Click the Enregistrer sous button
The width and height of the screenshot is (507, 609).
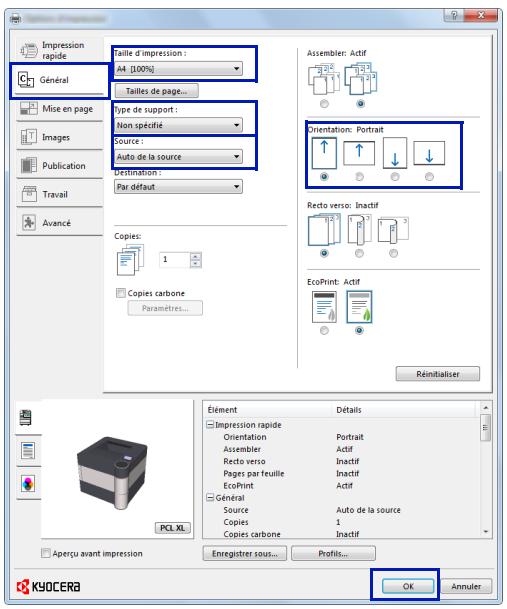point(245,553)
